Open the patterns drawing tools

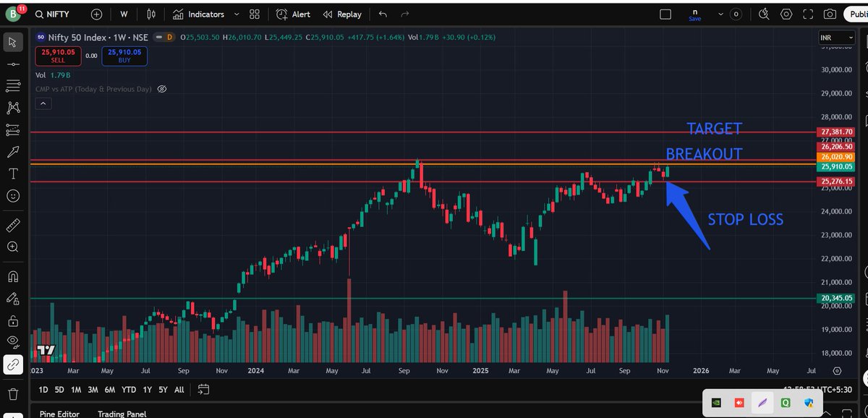[x=13, y=108]
